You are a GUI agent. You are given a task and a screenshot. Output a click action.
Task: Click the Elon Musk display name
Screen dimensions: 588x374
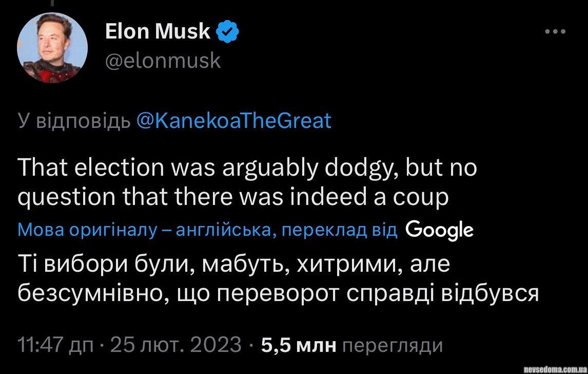158,32
